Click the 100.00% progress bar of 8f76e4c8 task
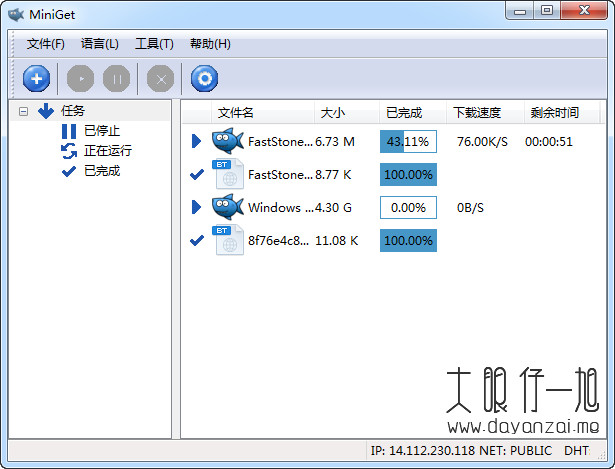615x469 pixels. 408,240
